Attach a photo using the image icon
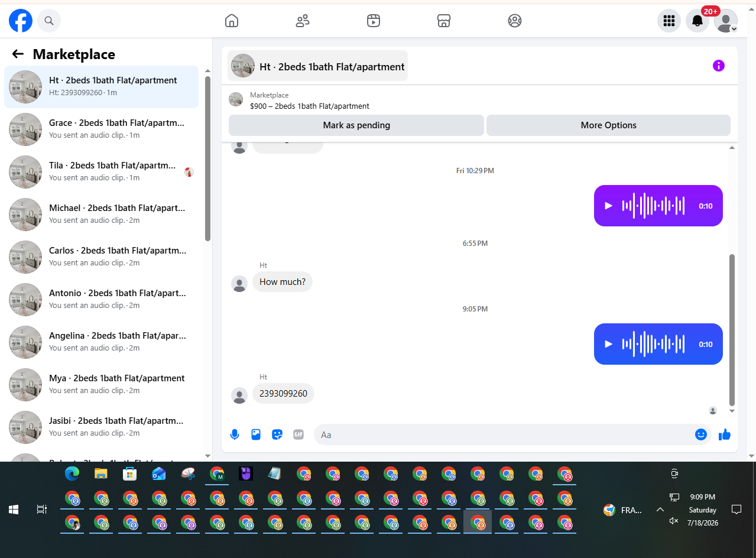This screenshot has width=756, height=558. 256,434
